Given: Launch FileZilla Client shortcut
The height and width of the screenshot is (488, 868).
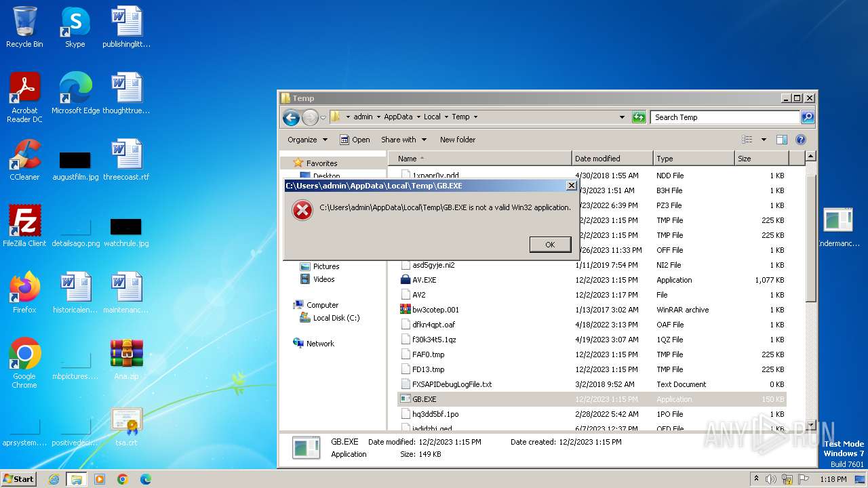Looking at the screenshot, I should (24, 226).
